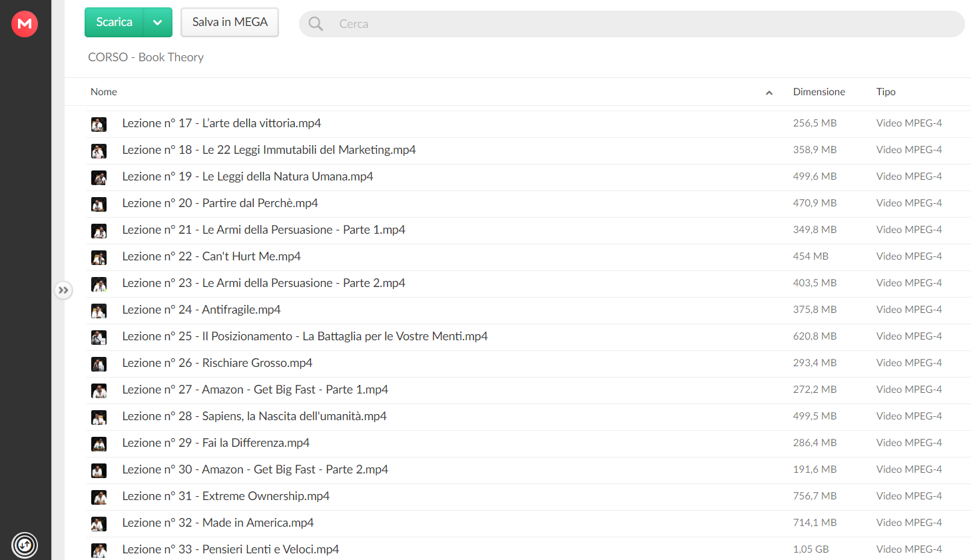Click the video thumbnail for Lezione n° 23
Viewport: 971px width, 560px height.
click(99, 284)
